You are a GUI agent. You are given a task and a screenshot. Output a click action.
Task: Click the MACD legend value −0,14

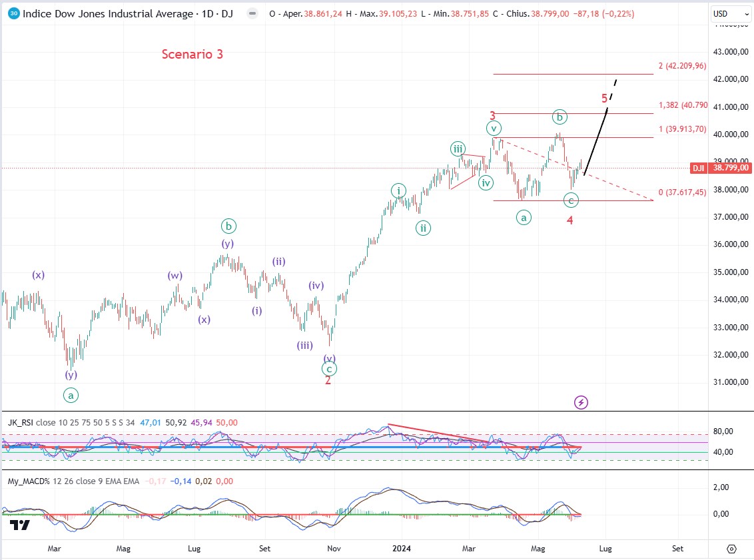[181, 481]
